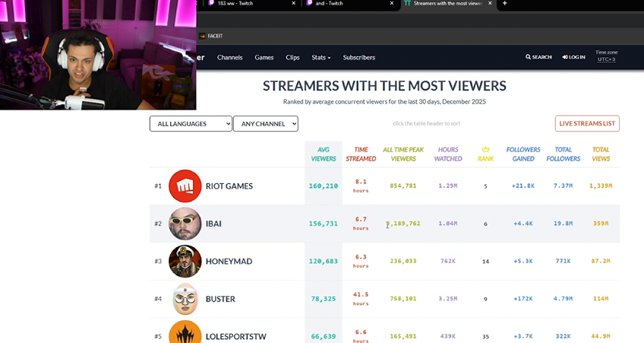Click the FACEIT bookmark icon
This screenshot has width=644, height=343.
tap(202, 37)
